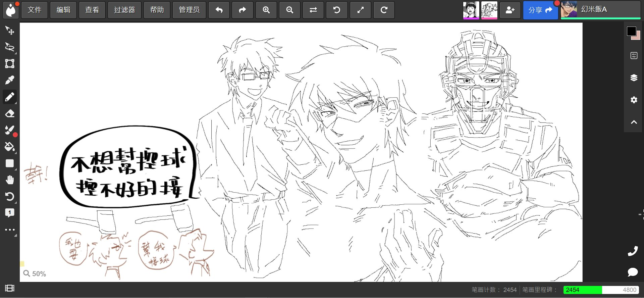
Task: Click the black foreground color swatch
Action: (x=631, y=31)
